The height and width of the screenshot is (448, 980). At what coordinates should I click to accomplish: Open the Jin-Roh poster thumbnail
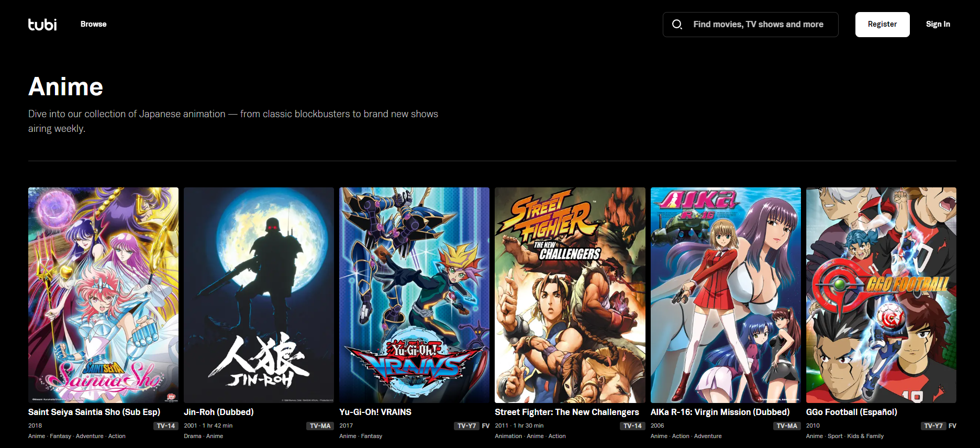tap(259, 295)
